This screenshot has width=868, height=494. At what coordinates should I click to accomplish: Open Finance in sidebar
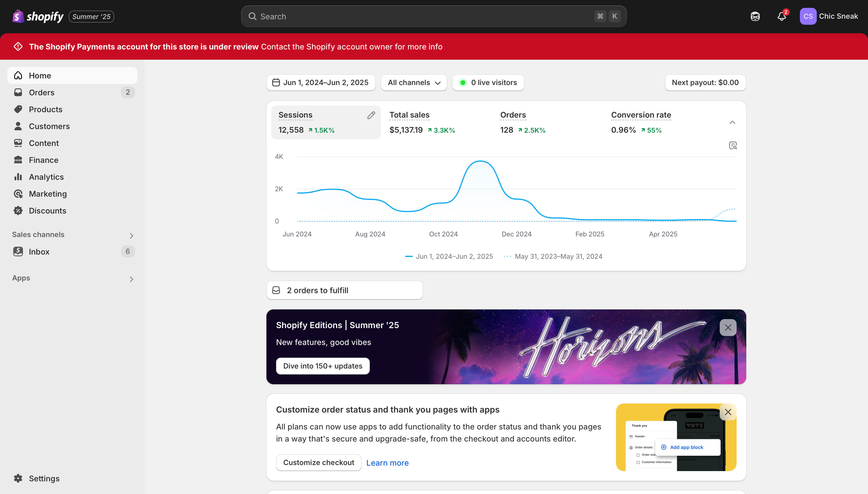[x=72, y=160]
